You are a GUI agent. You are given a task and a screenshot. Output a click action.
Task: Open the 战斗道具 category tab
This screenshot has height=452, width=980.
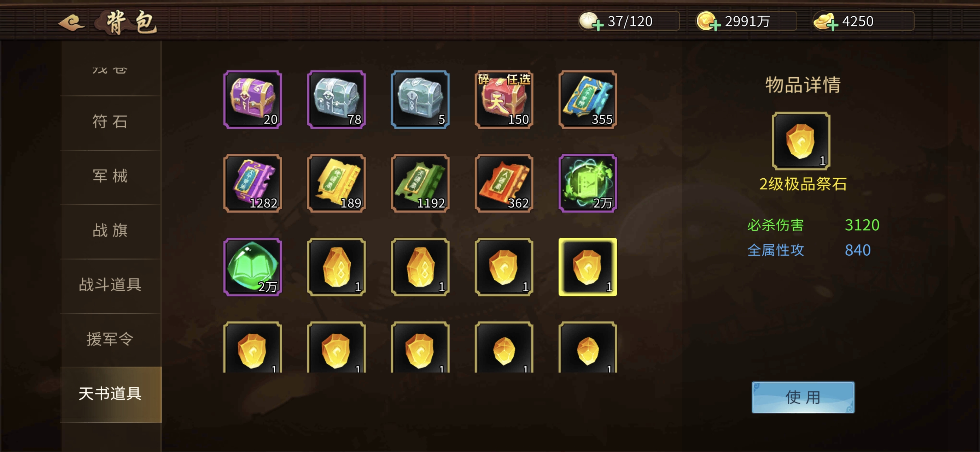tap(110, 285)
